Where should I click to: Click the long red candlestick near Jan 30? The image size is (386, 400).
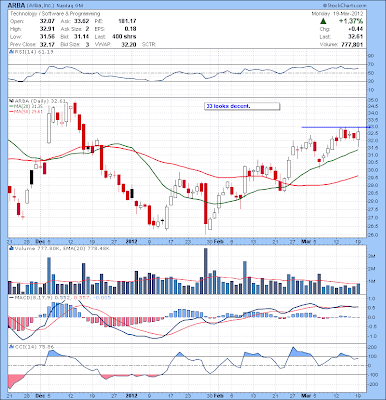[x=206, y=203]
